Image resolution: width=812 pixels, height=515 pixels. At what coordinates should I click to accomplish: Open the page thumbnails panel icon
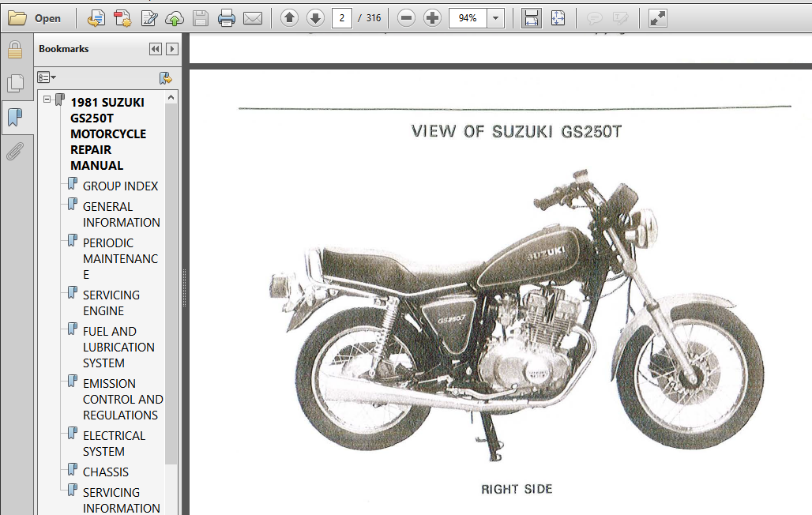pyautogui.click(x=16, y=84)
